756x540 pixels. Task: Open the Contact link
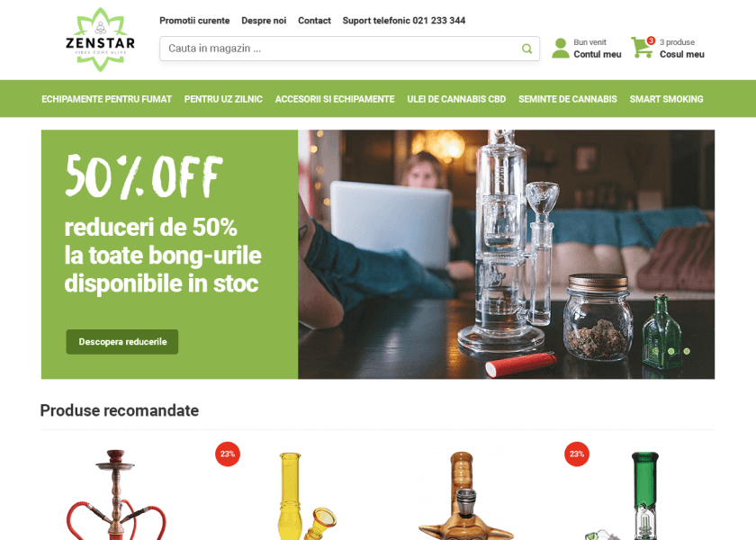pyautogui.click(x=314, y=21)
